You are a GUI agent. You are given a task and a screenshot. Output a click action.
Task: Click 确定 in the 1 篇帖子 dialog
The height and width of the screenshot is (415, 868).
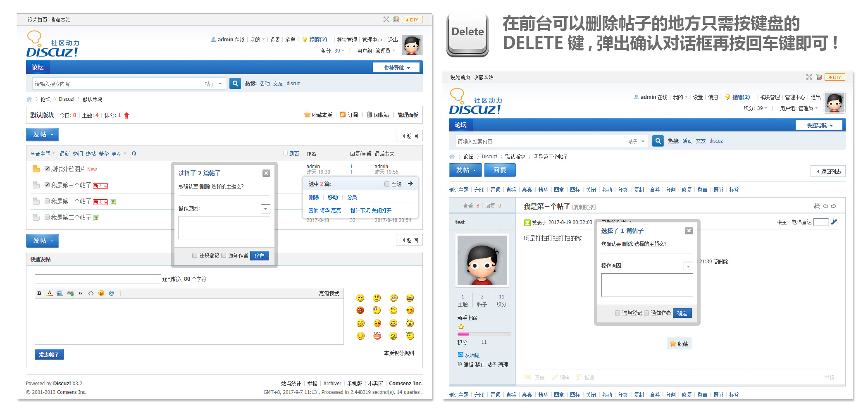point(682,313)
